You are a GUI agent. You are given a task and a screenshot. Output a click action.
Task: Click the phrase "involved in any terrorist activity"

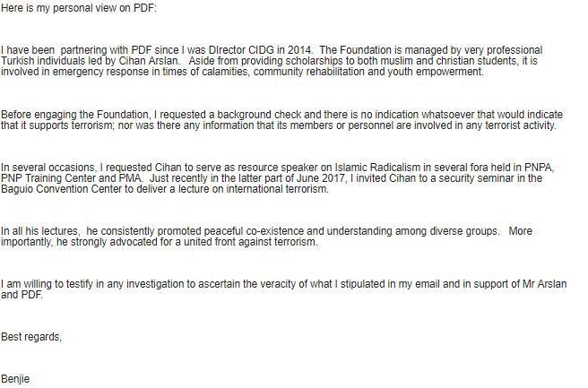tap(472, 126)
